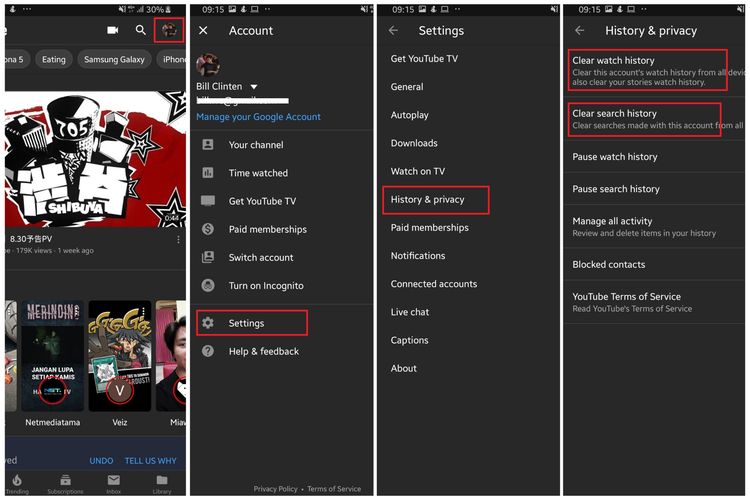Go back from History & privacy screen
The height and width of the screenshot is (500, 750).
(579, 30)
